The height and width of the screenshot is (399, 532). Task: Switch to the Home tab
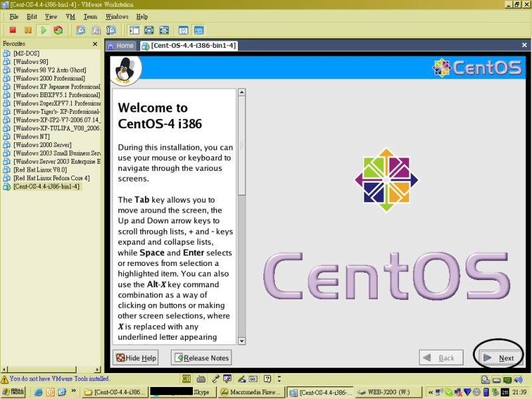click(x=121, y=46)
